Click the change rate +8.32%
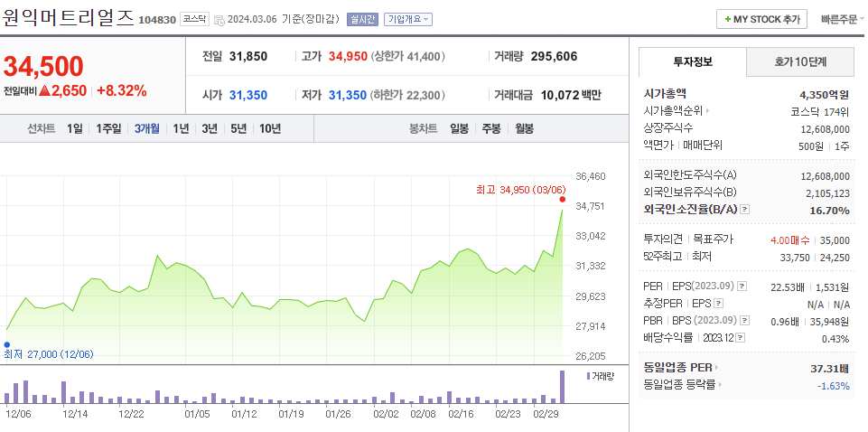Image resolution: width=868 pixels, height=432 pixels. coord(122,91)
